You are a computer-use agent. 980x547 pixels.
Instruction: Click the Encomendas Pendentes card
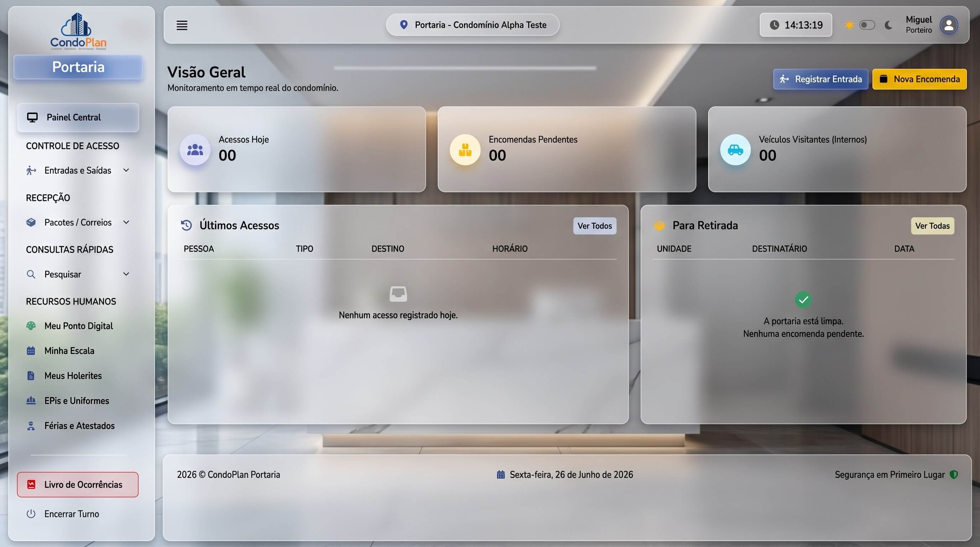567,150
